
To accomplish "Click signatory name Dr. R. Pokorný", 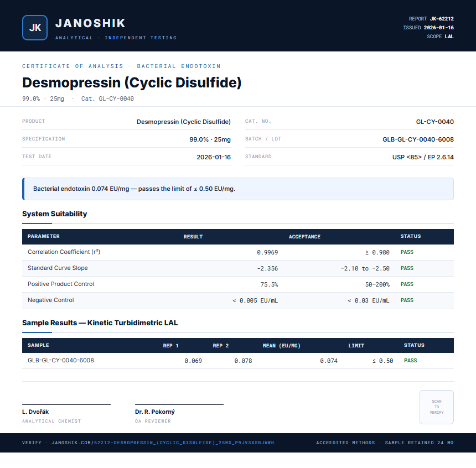I will 155,412.
